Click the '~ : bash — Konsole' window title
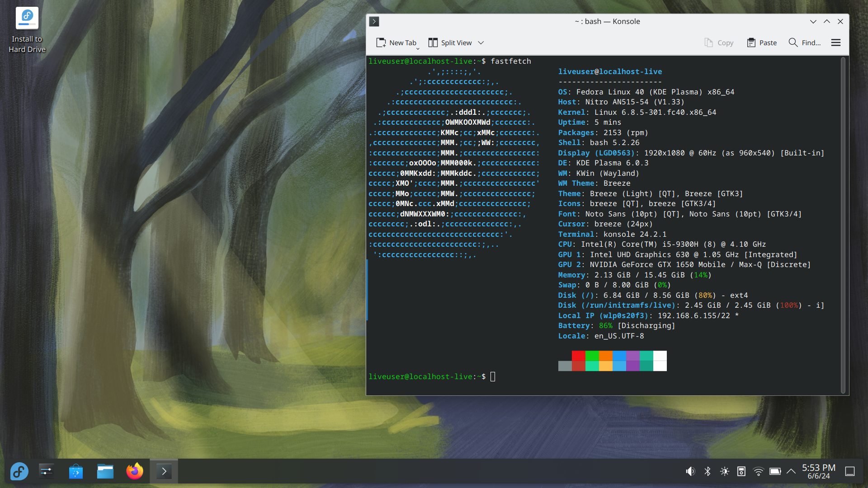Viewport: 868px width, 488px height. [607, 21]
